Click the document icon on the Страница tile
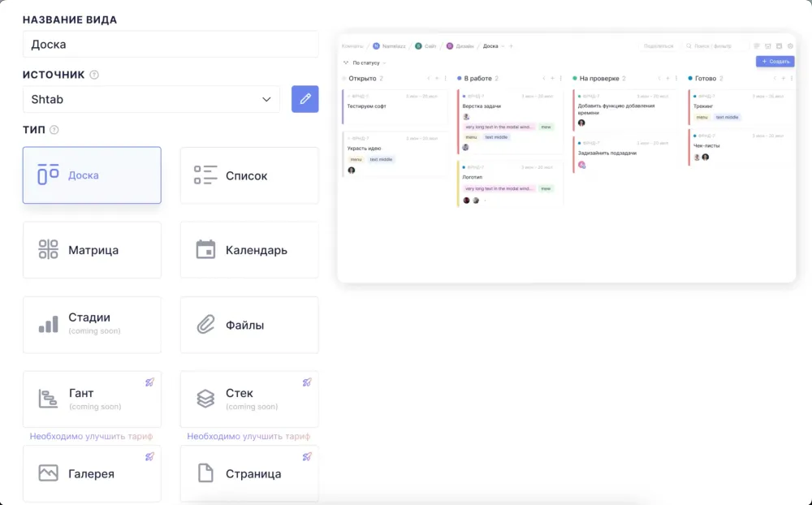This screenshot has height=505, width=812. click(x=205, y=473)
